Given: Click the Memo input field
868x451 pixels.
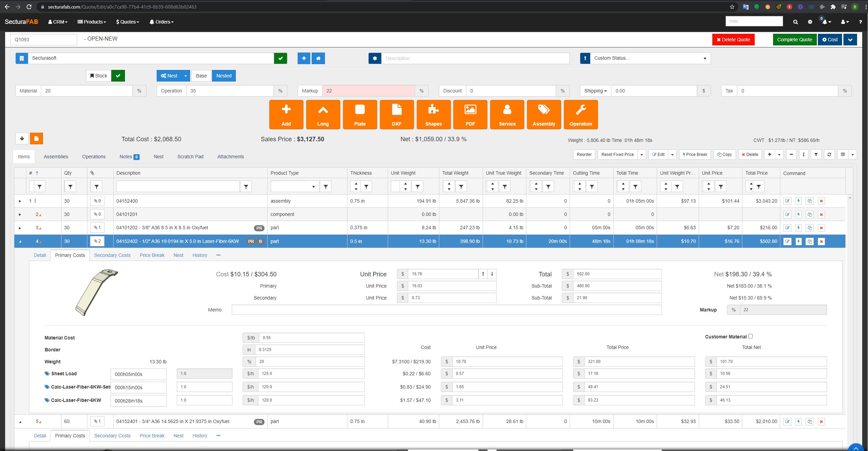Looking at the screenshot, I should click(446, 310).
